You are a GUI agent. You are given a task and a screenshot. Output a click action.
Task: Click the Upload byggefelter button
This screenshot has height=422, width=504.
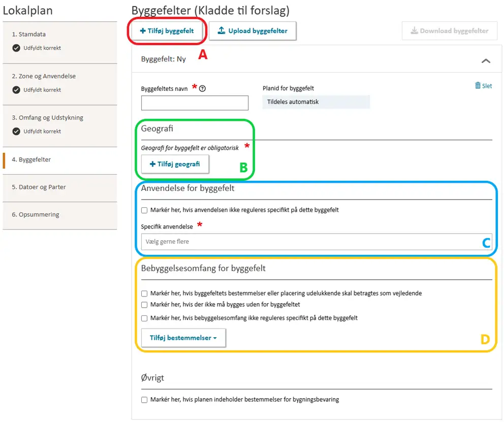coord(253,31)
